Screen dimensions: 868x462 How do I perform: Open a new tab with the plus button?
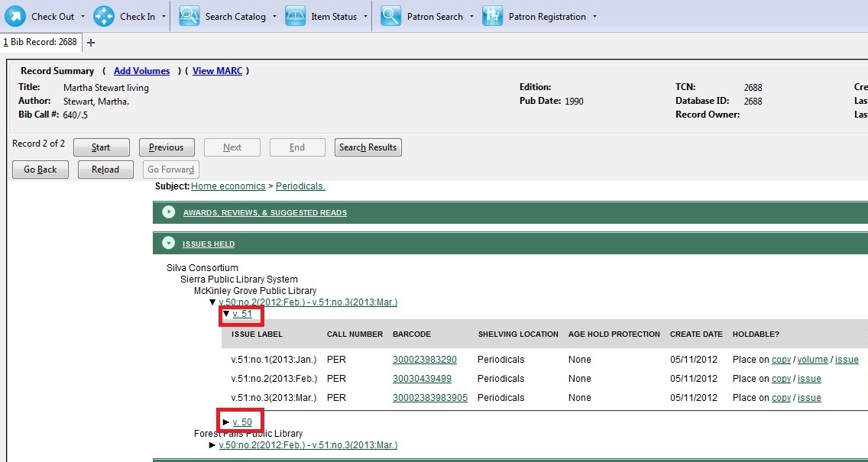click(x=90, y=43)
